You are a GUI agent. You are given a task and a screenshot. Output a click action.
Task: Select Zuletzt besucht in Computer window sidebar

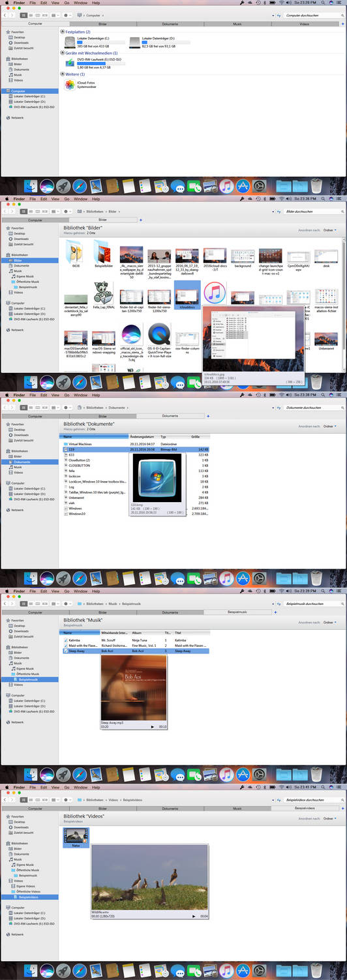[23, 48]
